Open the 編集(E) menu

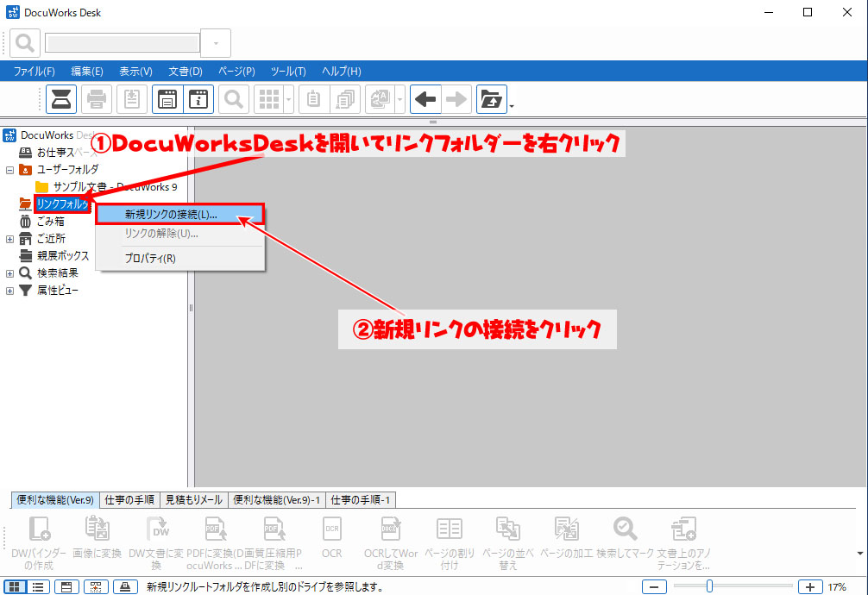click(x=87, y=72)
